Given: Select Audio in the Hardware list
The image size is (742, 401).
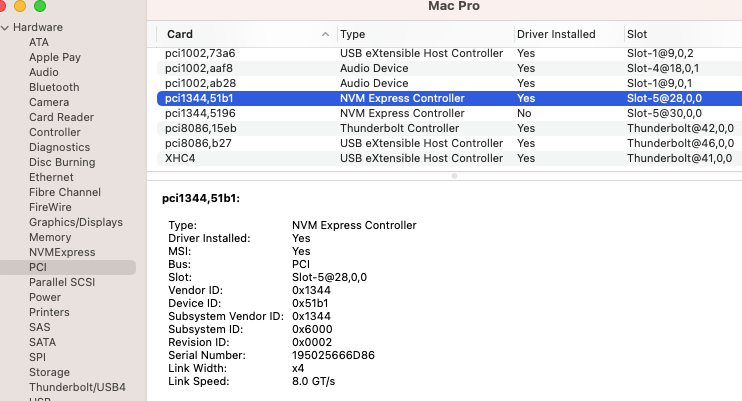Looking at the screenshot, I should (x=44, y=72).
